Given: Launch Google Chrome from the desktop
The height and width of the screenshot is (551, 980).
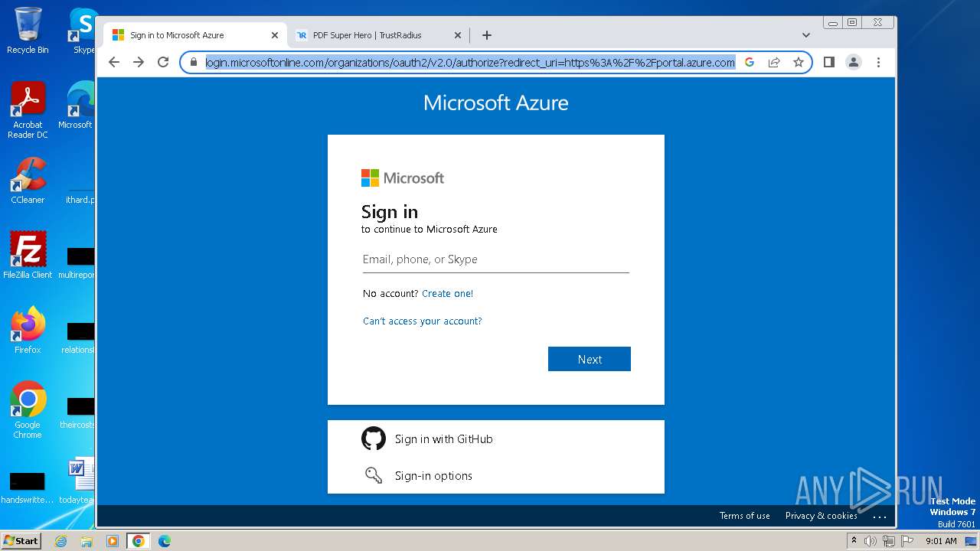Looking at the screenshot, I should pos(28,409).
